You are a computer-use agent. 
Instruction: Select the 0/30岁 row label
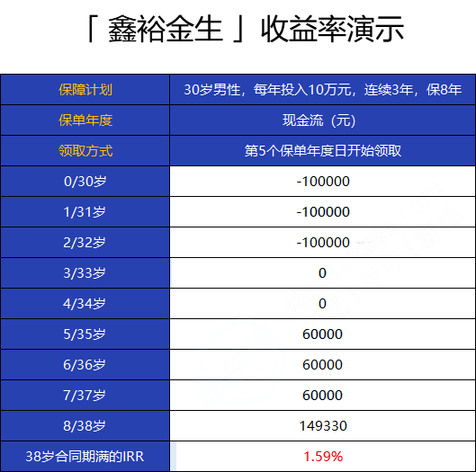click(x=85, y=182)
